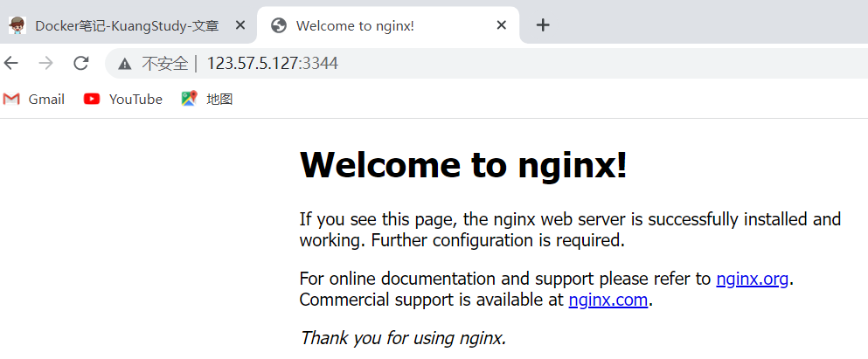
Task: Click the Thank you for using nginx text
Action: tap(403, 337)
